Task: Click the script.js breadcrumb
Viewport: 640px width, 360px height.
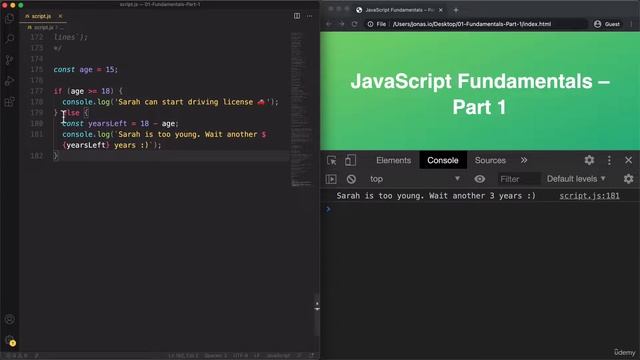Action: click(x=44, y=27)
